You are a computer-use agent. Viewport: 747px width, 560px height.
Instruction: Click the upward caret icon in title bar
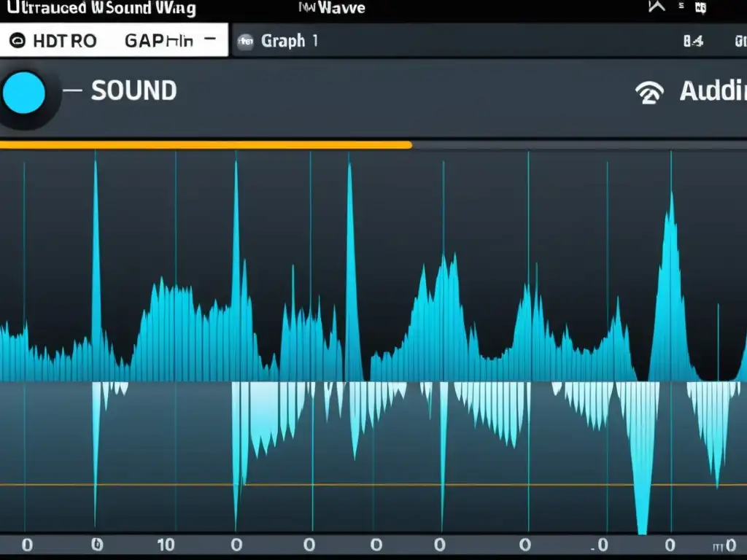tap(656, 7)
